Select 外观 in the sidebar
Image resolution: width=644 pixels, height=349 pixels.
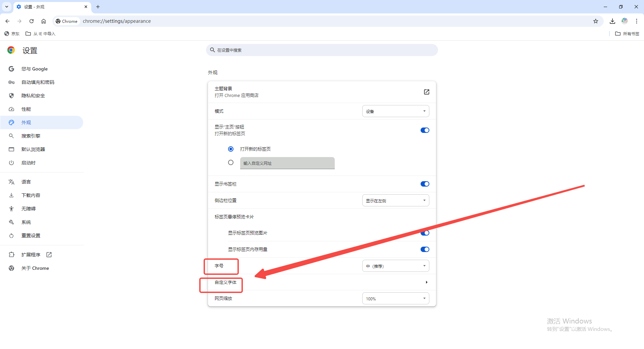coord(42,122)
